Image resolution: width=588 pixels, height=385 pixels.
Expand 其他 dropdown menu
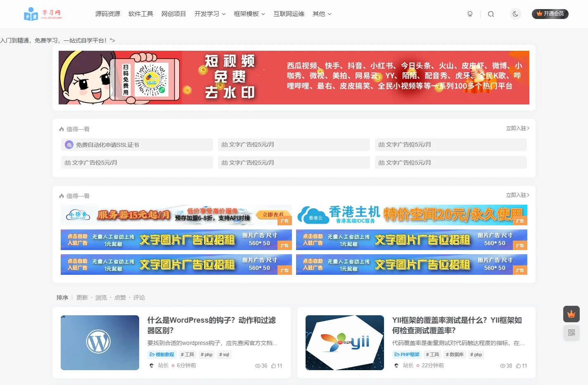click(x=322, y=14)
